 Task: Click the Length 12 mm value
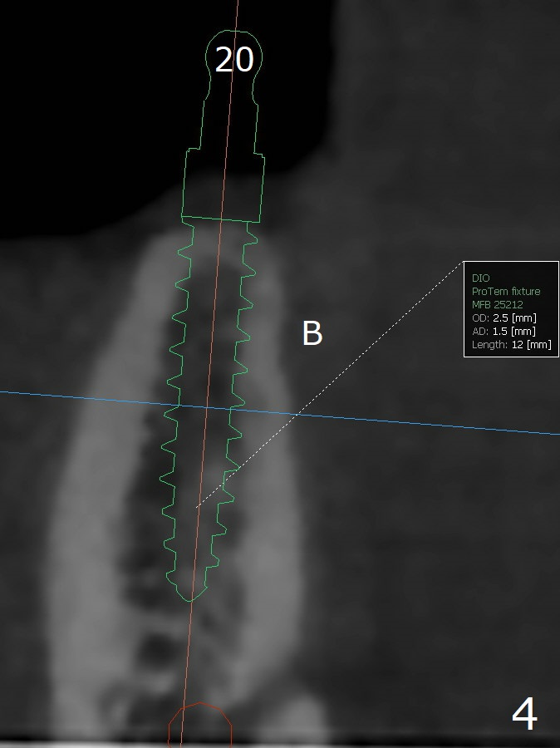tap(531, 345)
